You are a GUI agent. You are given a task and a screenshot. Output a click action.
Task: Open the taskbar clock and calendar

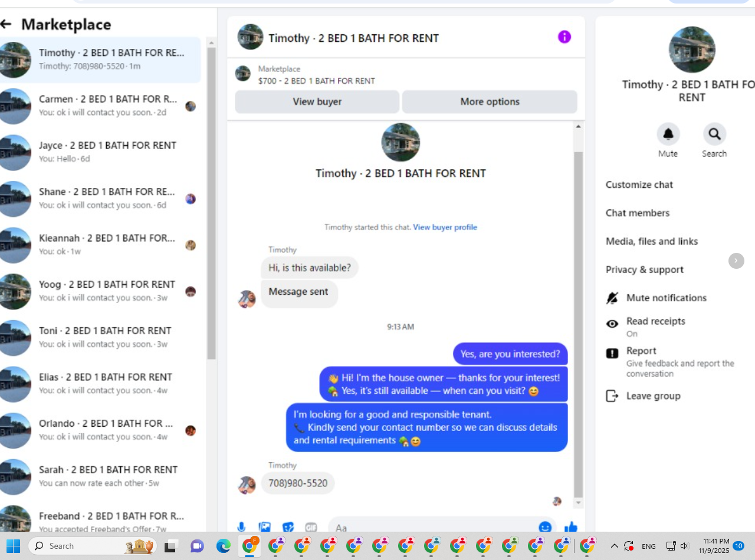[x=714, y=546]
